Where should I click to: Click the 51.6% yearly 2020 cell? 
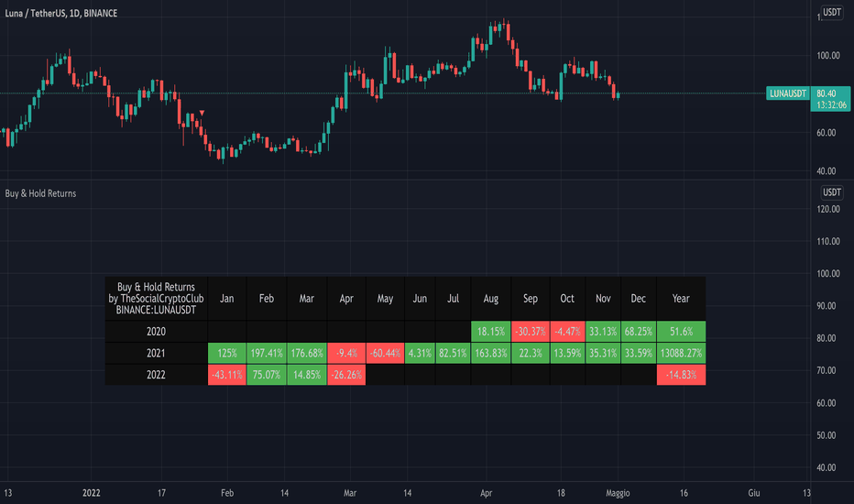tap(681, 332)
